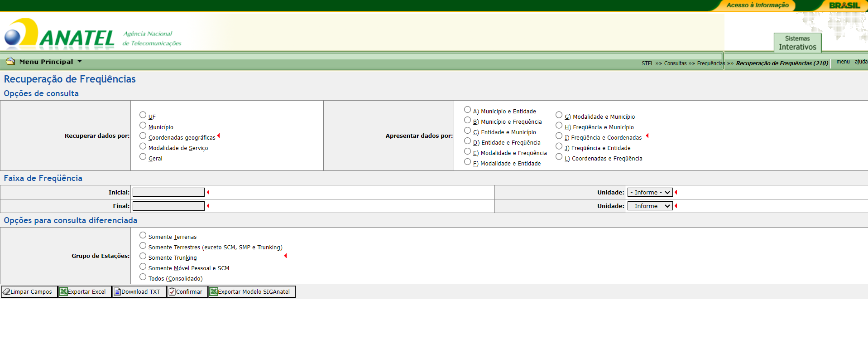This screenshot has width=868, height=364.
Task: Click the ANATEL logo
Action: point(59,34)
